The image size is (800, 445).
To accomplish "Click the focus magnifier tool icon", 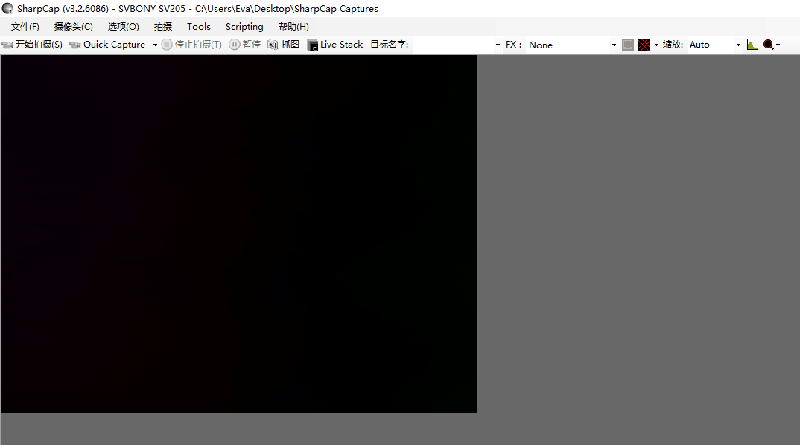I will click(768, 45).
